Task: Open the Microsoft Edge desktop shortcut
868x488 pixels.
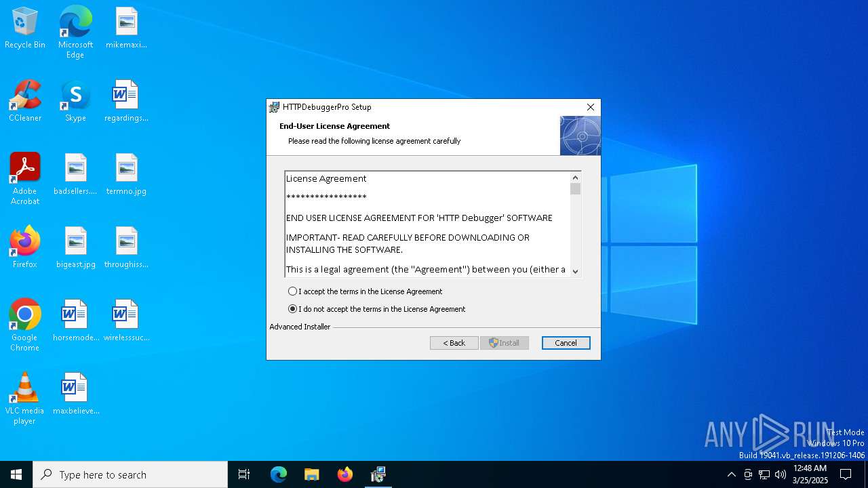Action: coord(75,33)
